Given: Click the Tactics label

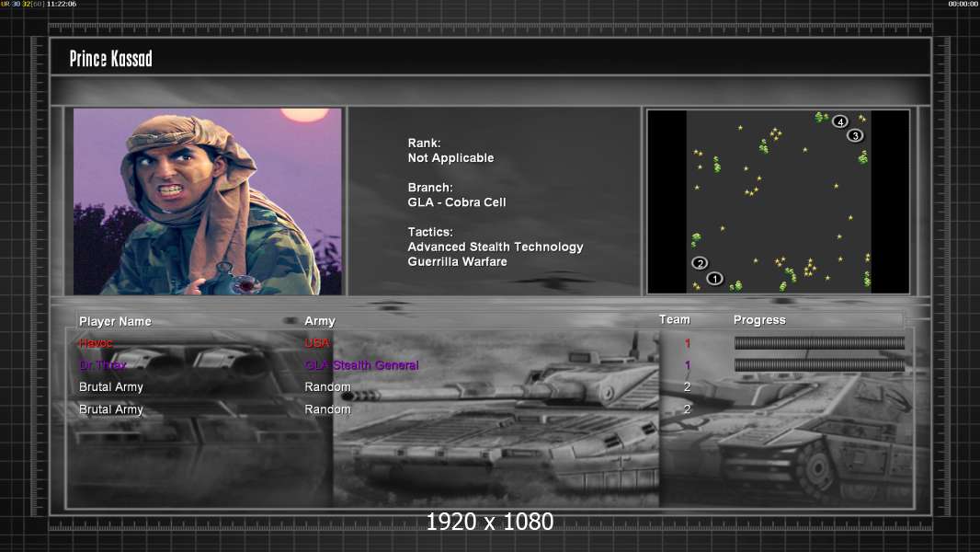Looking at the screenshot, I should [x=430, y=232].
